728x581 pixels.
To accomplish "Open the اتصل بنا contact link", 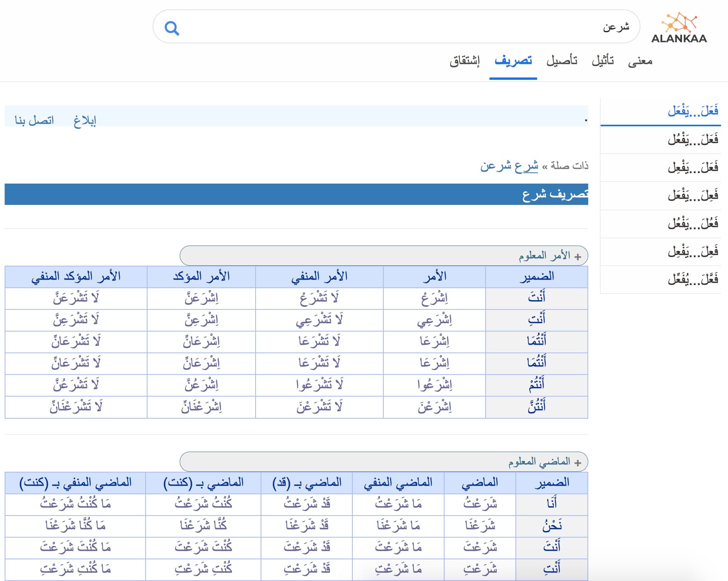I will (34, 120).
